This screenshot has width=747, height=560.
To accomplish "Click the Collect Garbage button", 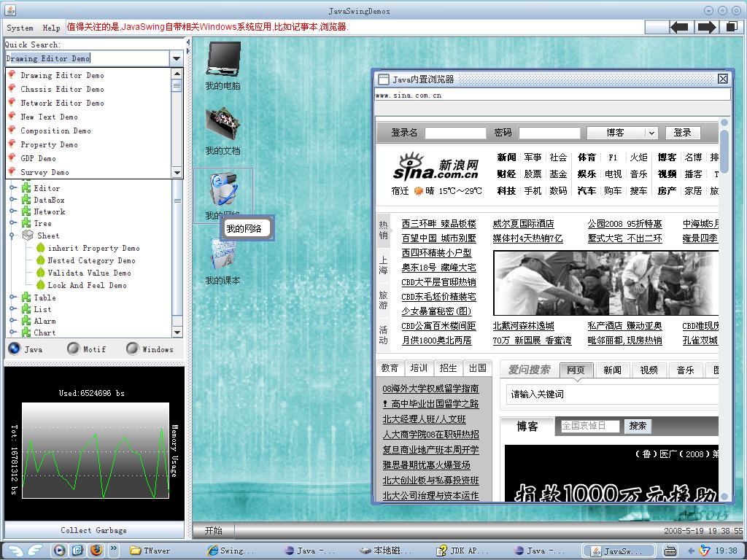I will click(94, 530).
